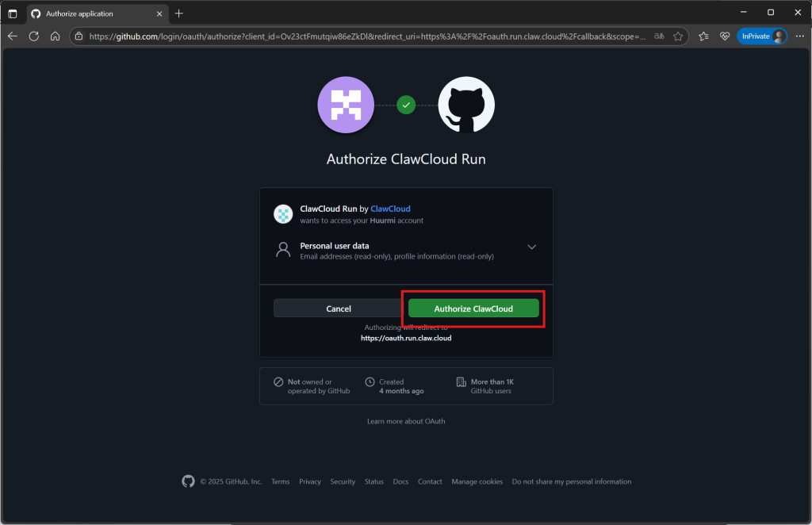Viewport: 812px width, 525px height.
Task: Reload the page with Refresh icon
Action: (33, 36)
